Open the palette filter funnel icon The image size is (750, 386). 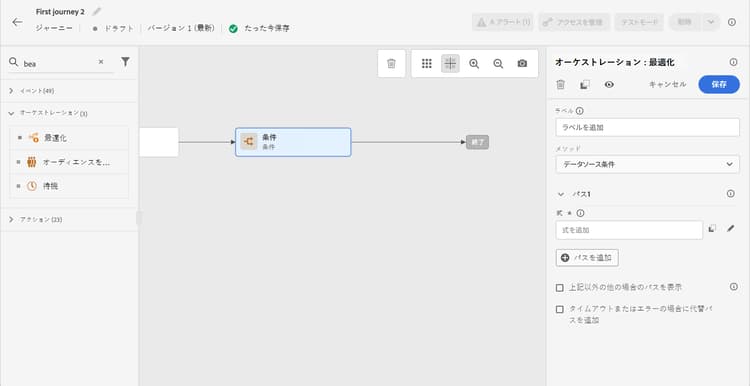click(125, 61)
